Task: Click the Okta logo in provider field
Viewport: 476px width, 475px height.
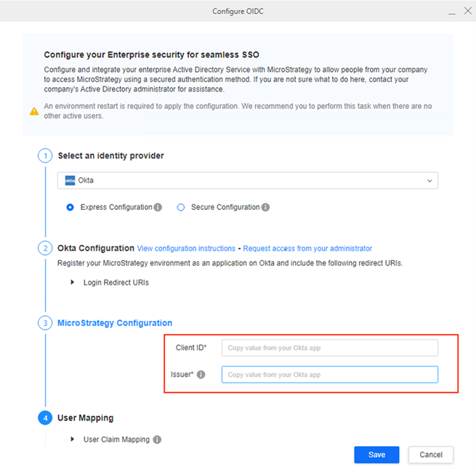Action: 70,181
